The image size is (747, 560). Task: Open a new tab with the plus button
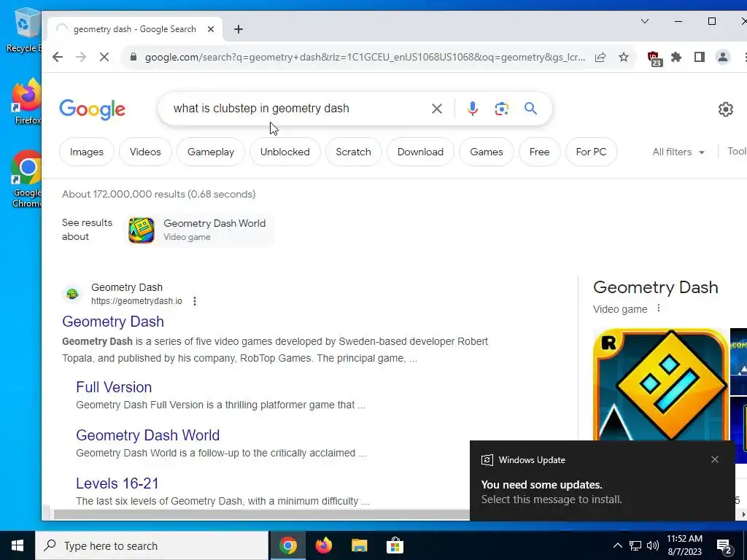click(x=239, y=29)
